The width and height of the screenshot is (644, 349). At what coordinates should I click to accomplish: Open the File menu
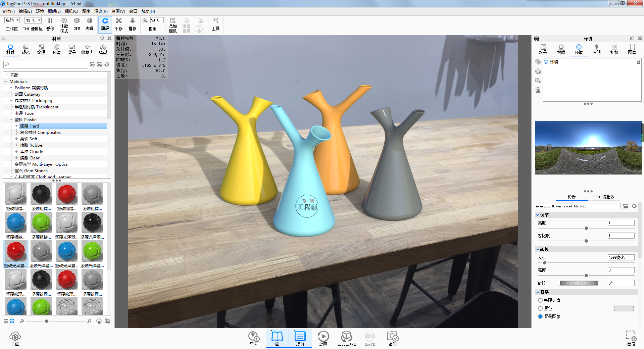click(x=8, y=11)
